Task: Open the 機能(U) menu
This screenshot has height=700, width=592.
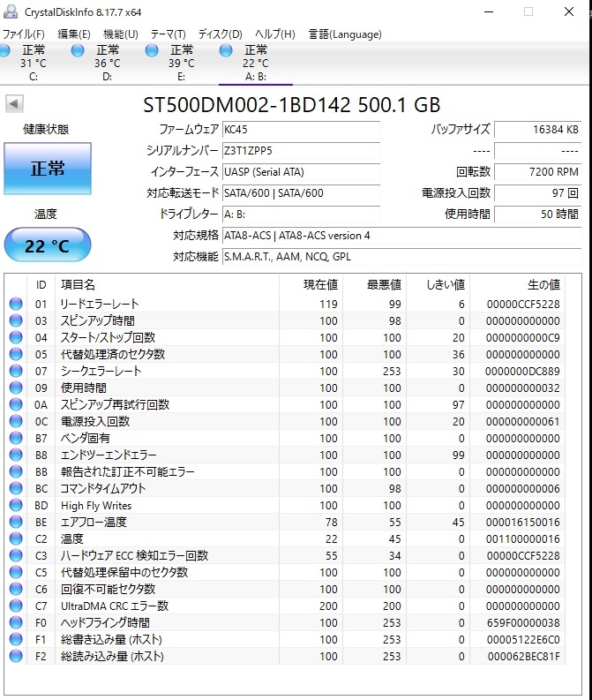Action: coord(121,34)
